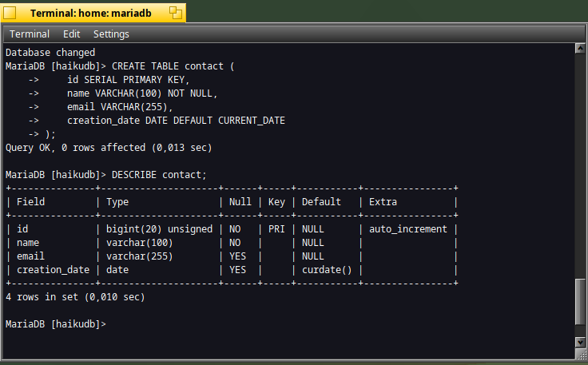Click the scrollbar down arrow
Image resolution: width=588 pixels, height=365 pixels.
pos(580,342)
